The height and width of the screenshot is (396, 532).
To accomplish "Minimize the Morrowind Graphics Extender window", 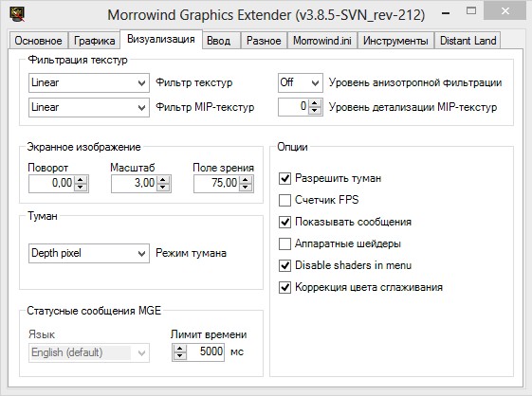I will point(447,13).
